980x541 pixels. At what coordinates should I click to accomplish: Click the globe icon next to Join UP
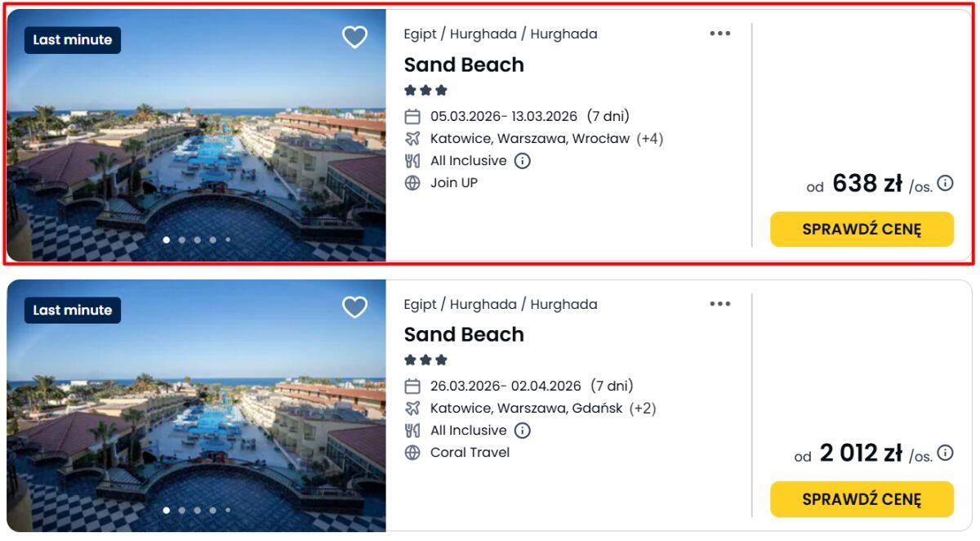click(x=412, y=183)
